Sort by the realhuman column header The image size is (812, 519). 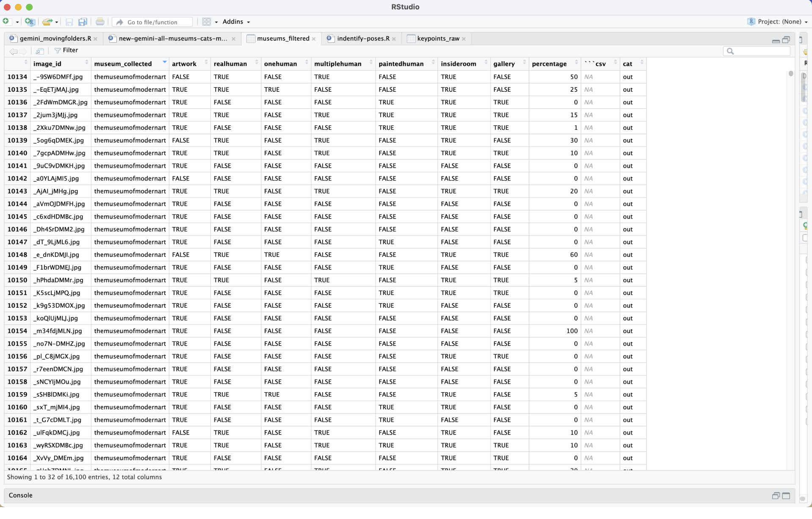point(236,64)
